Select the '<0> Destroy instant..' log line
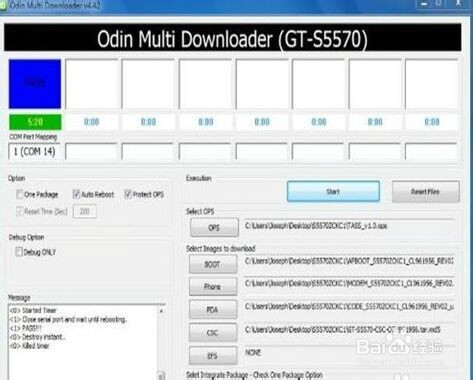 [x=37, y=337]
